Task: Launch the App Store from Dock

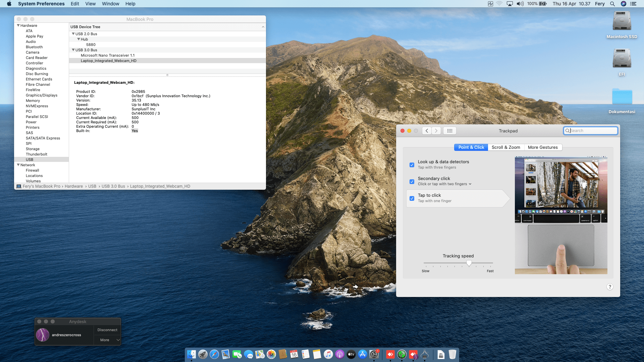Action: click(362, 354)
